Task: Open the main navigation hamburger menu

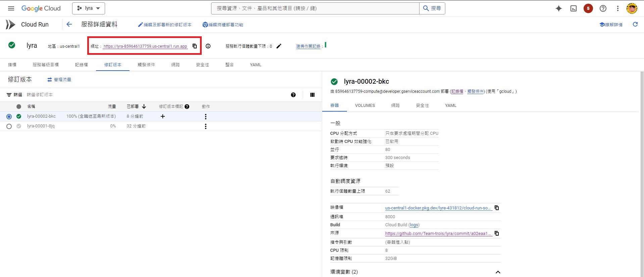Action: pos(11,8)
